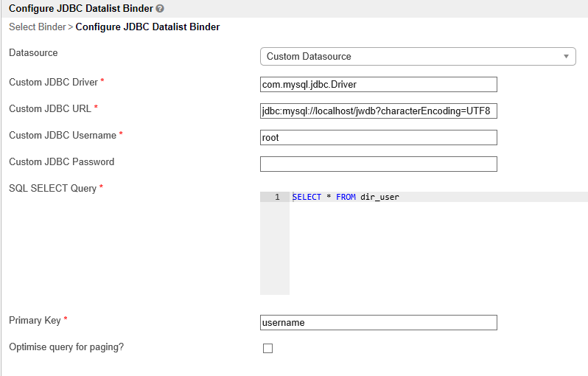Click the Custom JDBC Password label
588x376 pixels.
pyautogui.click(x=61, y=162)
